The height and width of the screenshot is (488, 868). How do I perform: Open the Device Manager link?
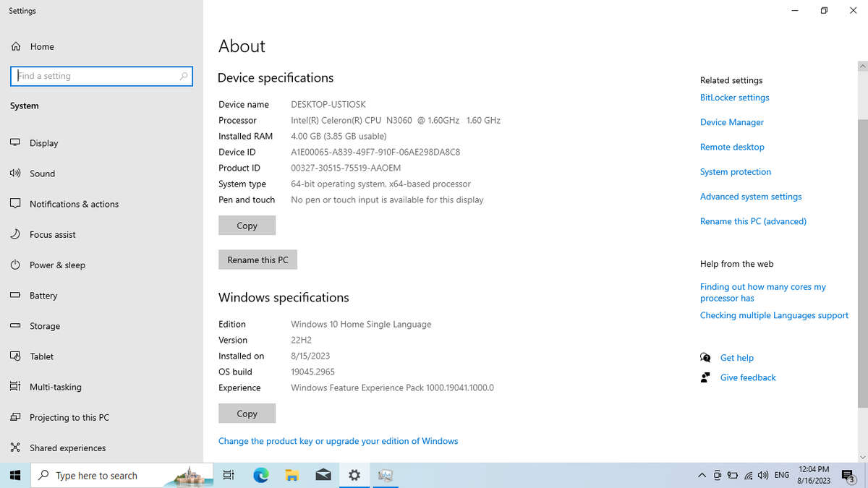(732, 122)
